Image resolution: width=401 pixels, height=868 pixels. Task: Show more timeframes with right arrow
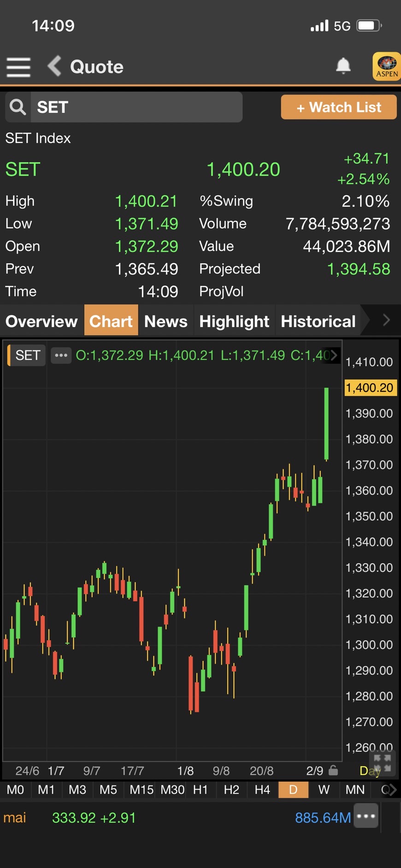coord(391,790)
